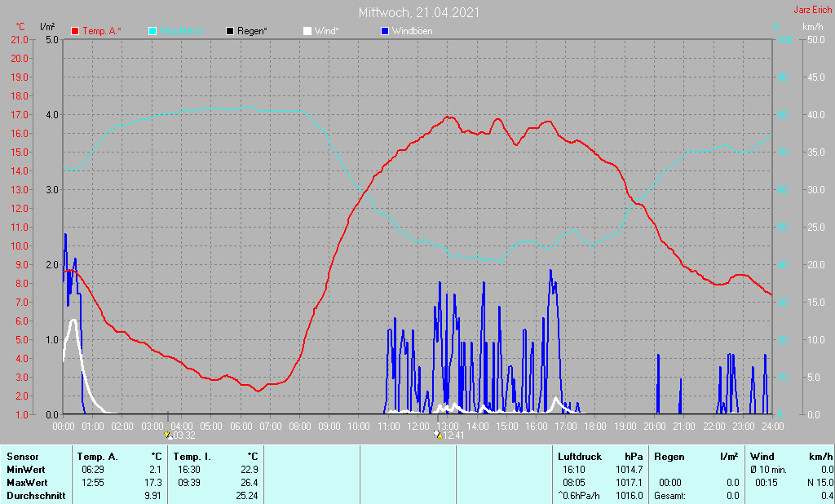Click the '45.0' wind speed axis value
Screen dimensions: 835x504
tap(816, 77)
